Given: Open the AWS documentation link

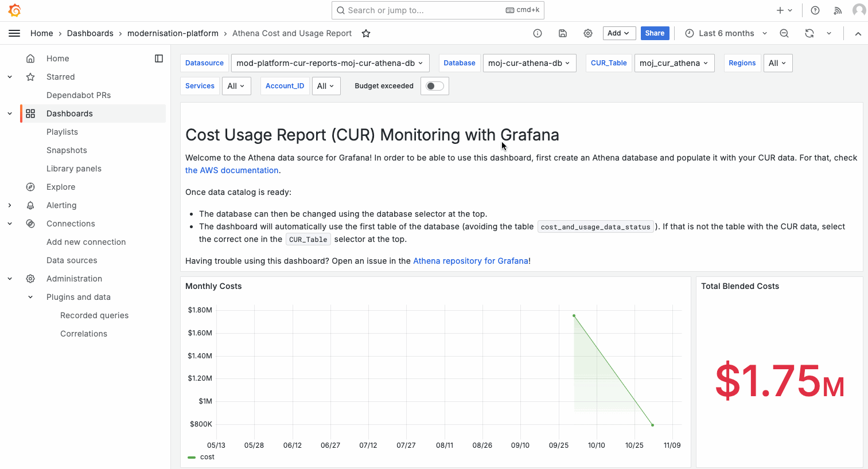Looking at the screenshot, I should click(232, 170).
